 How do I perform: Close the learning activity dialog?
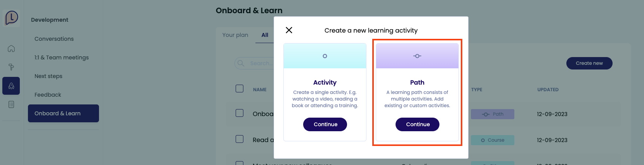click(x=289, y=30)
